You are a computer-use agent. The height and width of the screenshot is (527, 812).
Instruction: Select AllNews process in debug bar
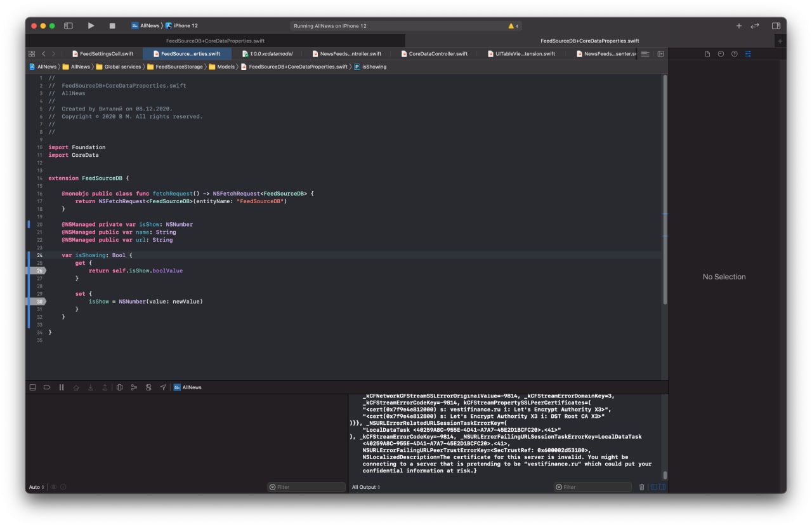tap(188, 387)
